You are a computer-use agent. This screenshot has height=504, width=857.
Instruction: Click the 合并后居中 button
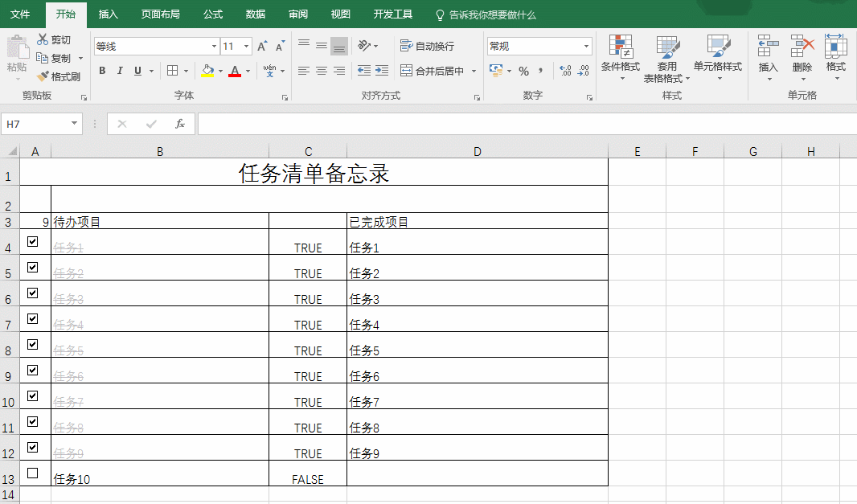point(433,71)
